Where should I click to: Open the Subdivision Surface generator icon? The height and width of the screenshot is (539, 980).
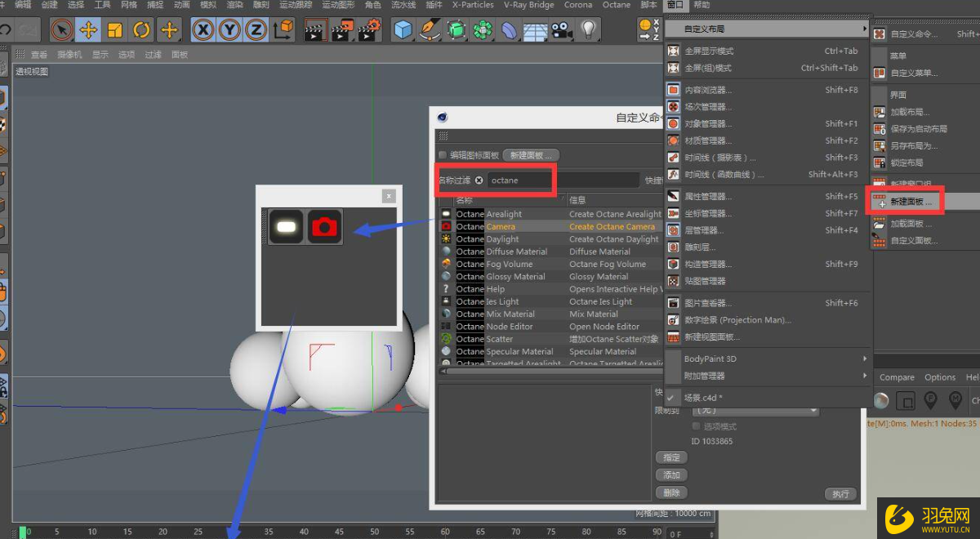tap(457, 30)
